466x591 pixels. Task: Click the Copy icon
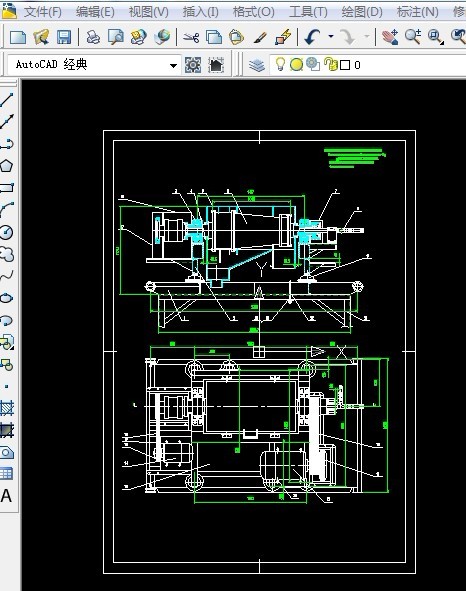[x=214, y=37]
